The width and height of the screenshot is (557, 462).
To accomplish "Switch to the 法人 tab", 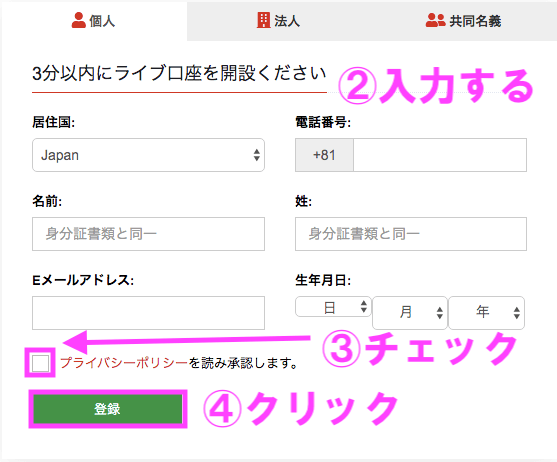I will pyautogui.click(x=279, y=21).
